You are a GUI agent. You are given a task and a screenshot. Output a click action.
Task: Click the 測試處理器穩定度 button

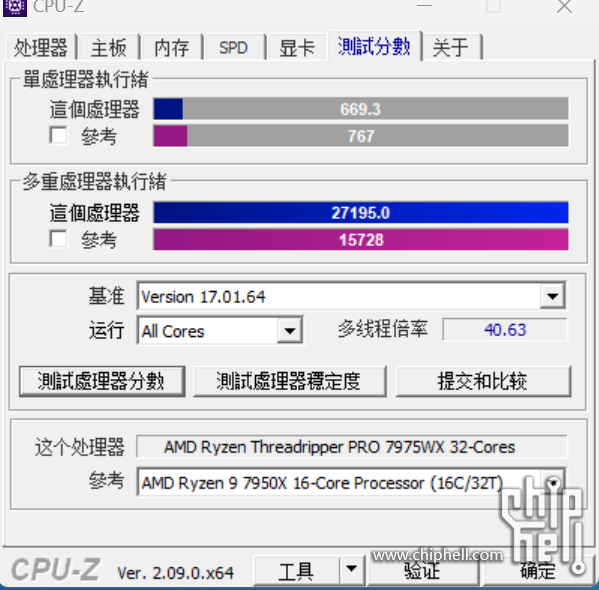tap(290, 381)
